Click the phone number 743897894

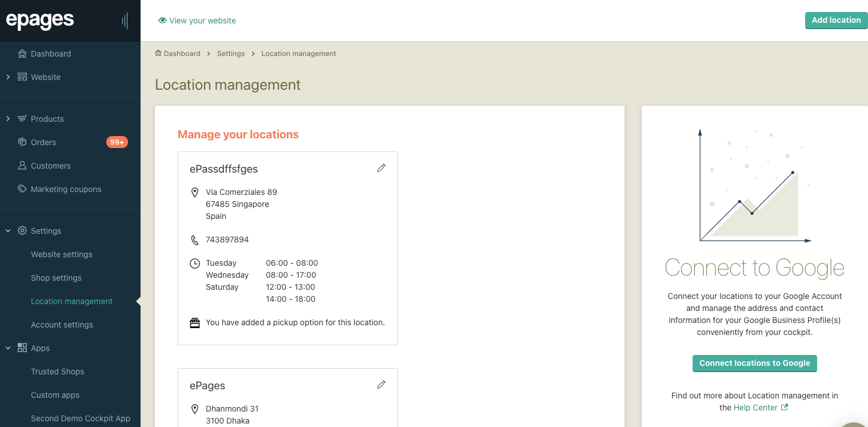[x=227, y=240]
